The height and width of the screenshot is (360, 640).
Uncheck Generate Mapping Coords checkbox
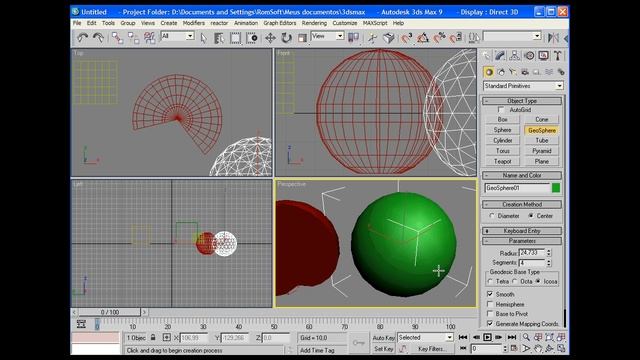[x=490, y=323]
